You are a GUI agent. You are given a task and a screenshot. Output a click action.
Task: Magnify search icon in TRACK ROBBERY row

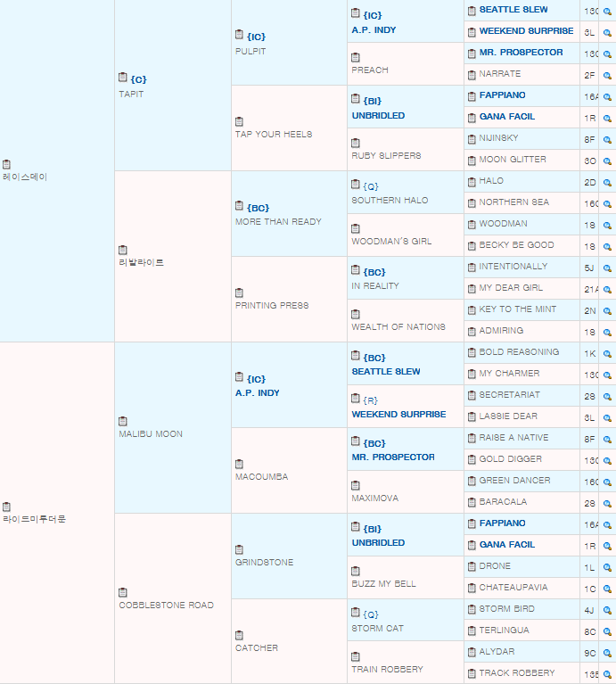point(607,674)
